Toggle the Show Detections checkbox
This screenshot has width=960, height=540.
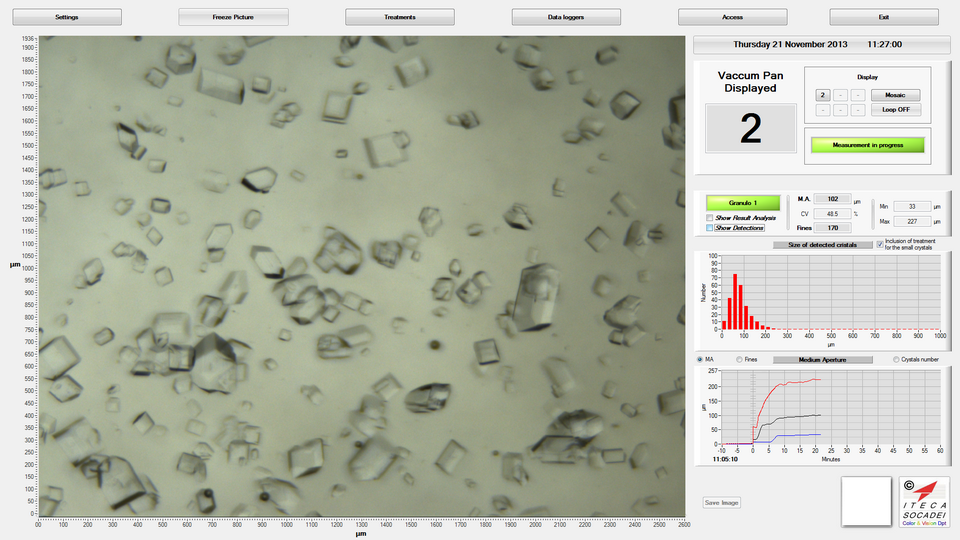pyautogui.click(x=710, y=228)
